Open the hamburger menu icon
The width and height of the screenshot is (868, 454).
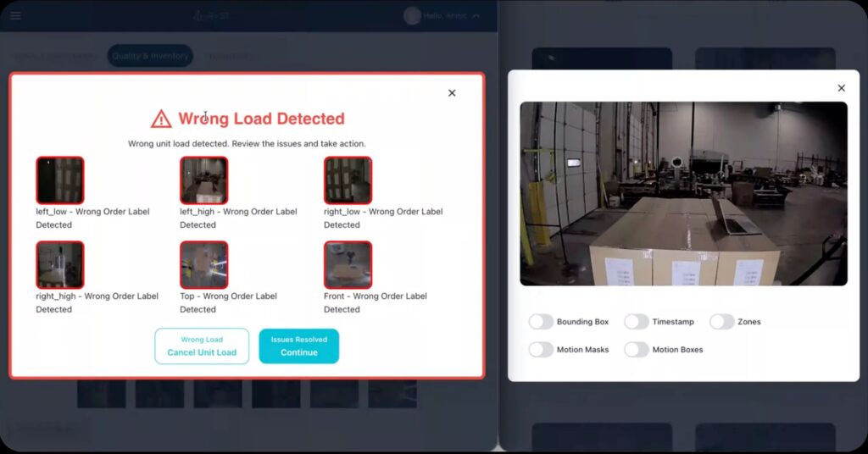16,15
